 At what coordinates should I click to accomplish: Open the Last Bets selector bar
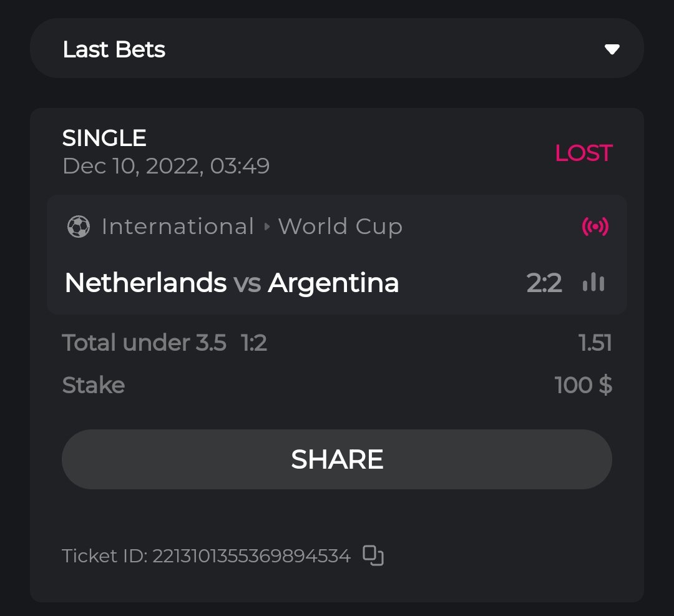point(337,49)
